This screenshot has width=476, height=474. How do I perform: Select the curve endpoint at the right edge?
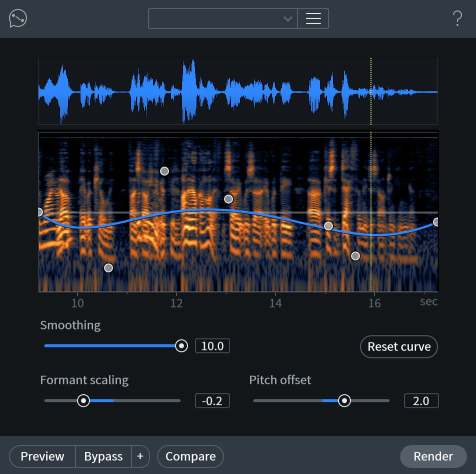tap(436, 222)
